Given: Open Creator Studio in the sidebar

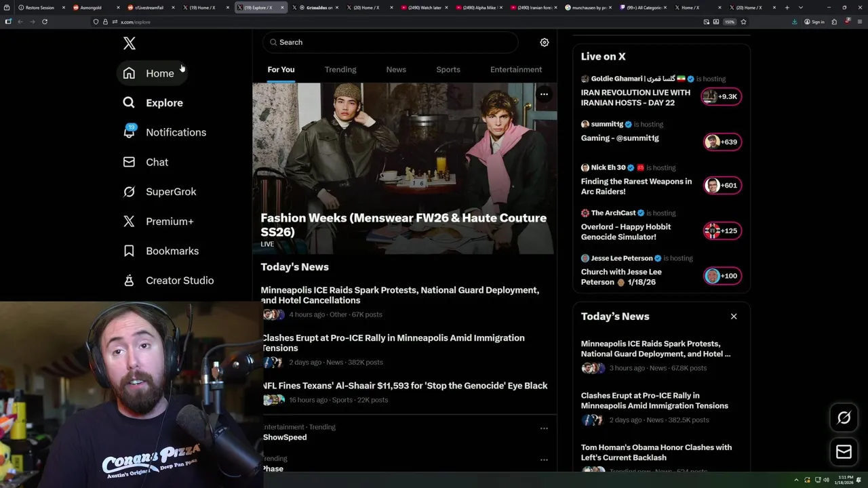Looking at the screenshot, I should click(168, 281).
